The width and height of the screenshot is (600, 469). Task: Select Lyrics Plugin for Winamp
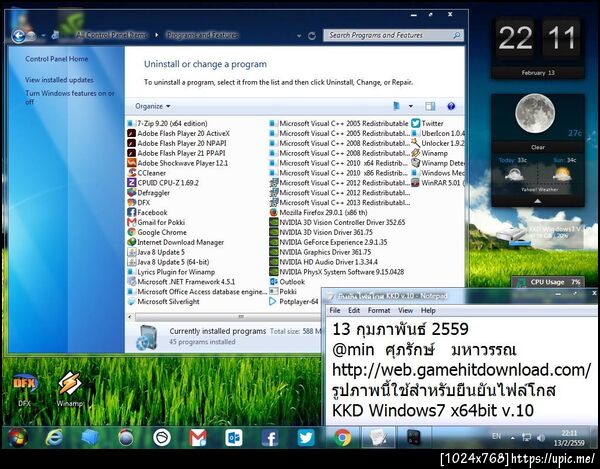coord(171,272)
